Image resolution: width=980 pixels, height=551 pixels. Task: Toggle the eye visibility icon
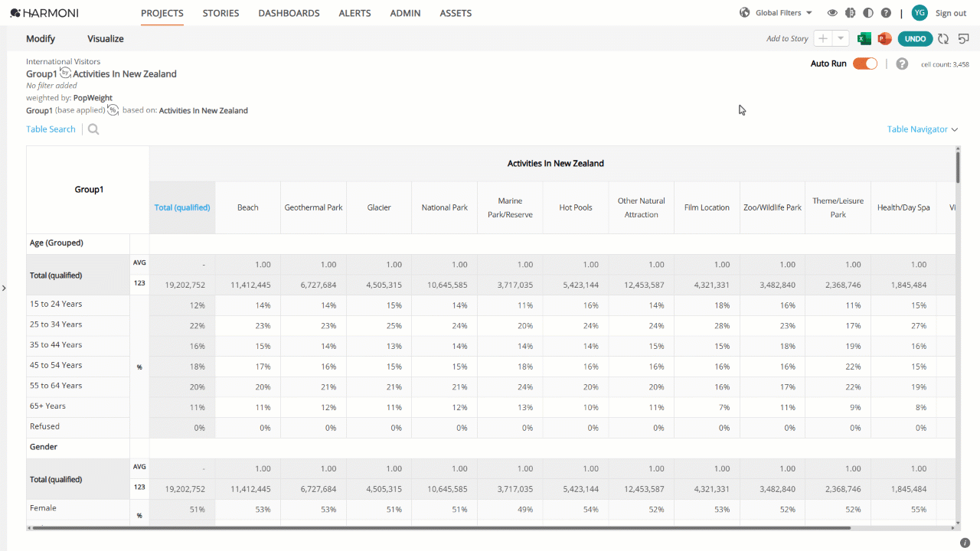tap(832, 13)
